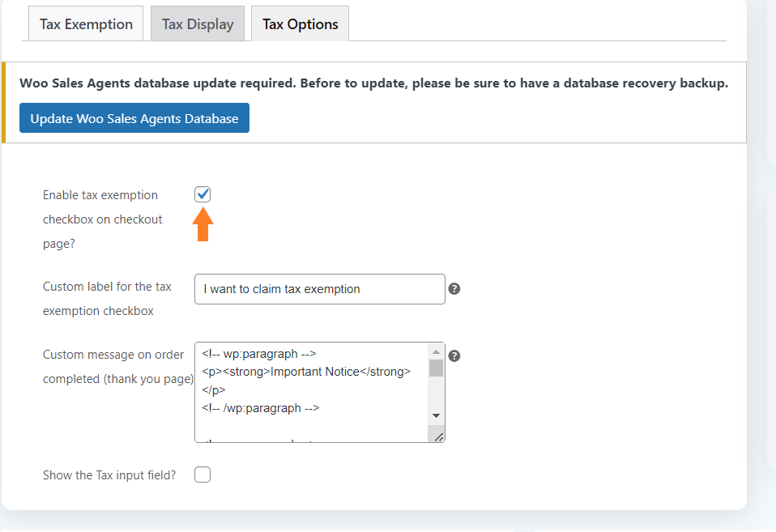The width and height of the screenshot is (776, 532).
Task: Click the orange arrow pointing at checkbox
Action: point(203,224)
